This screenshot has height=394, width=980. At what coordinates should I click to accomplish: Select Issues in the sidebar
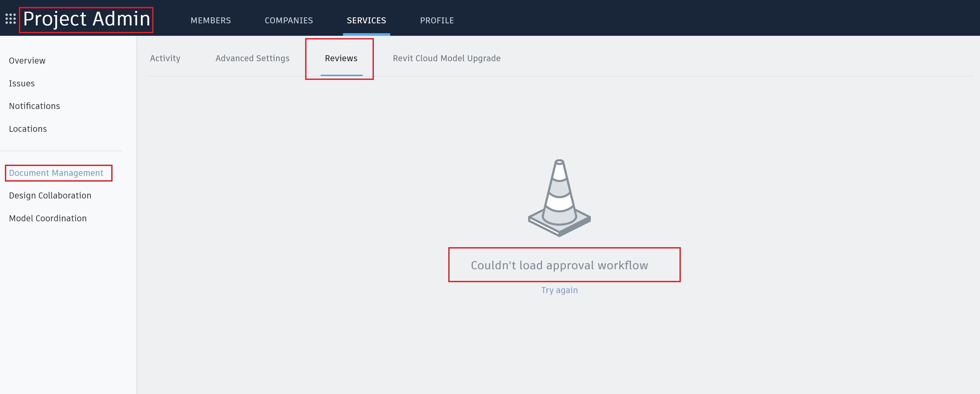tap(22, 83)
